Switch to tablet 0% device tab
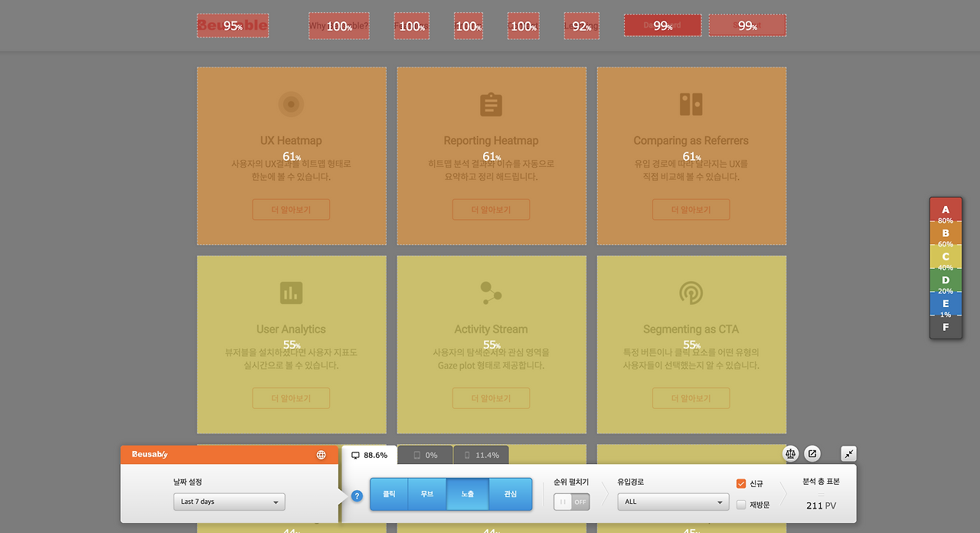 point(425,455)
